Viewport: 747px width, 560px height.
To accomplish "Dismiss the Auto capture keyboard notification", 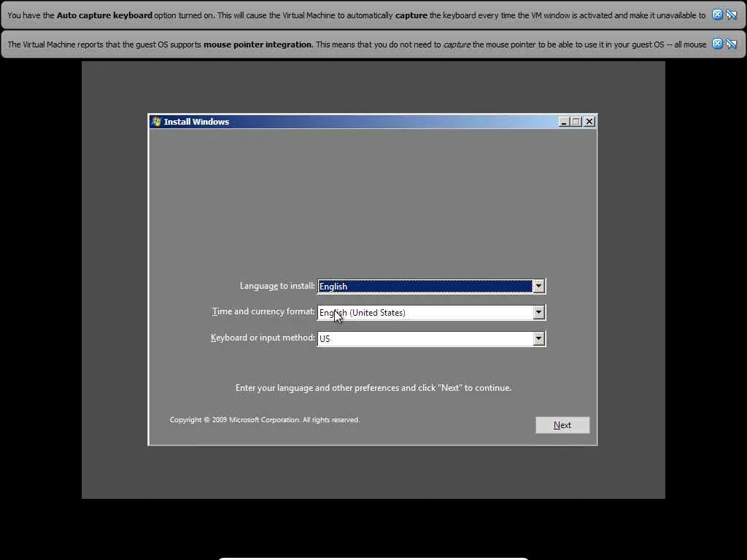I will (x=717, y=15).
